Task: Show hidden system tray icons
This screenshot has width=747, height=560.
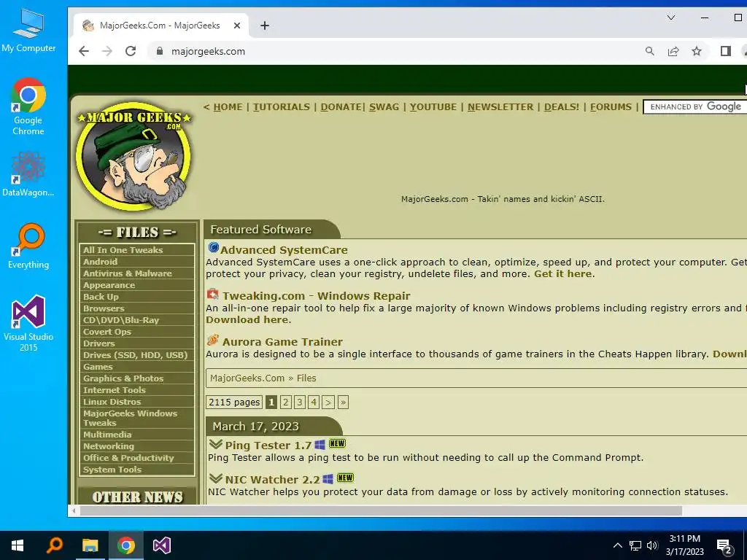Action: 617,545
